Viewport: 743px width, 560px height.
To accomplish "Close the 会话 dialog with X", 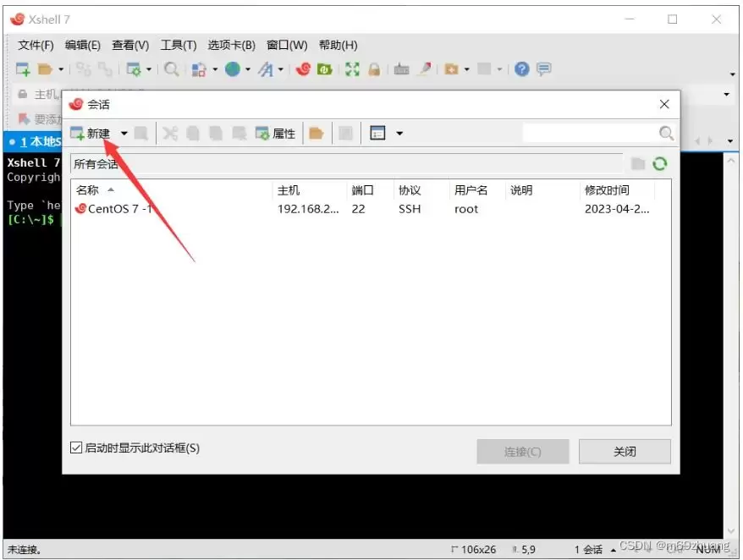I will coord(664,104).
